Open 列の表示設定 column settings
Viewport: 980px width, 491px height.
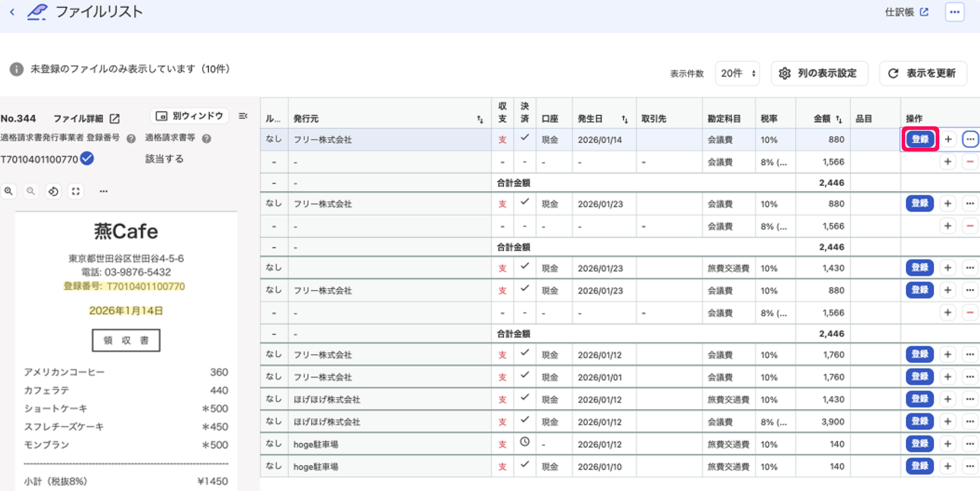pyautogui.click(x=819, y=73)
